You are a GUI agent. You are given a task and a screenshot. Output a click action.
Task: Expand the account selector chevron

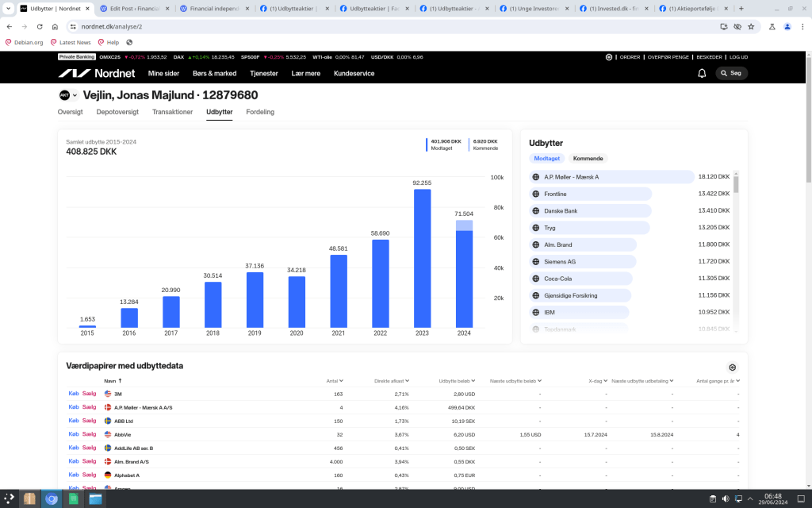coord(75,95)
